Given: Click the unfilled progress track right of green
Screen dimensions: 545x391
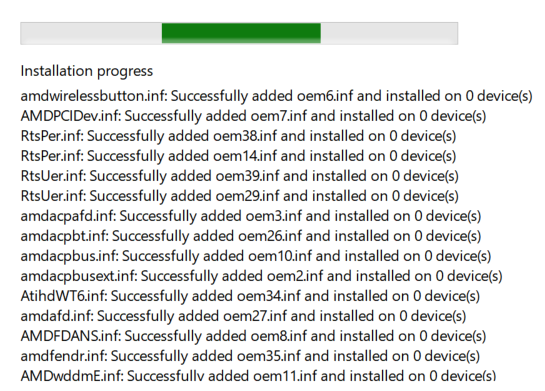Looking at the screenshot, I should pyautogui.click(x=389, y=33).
